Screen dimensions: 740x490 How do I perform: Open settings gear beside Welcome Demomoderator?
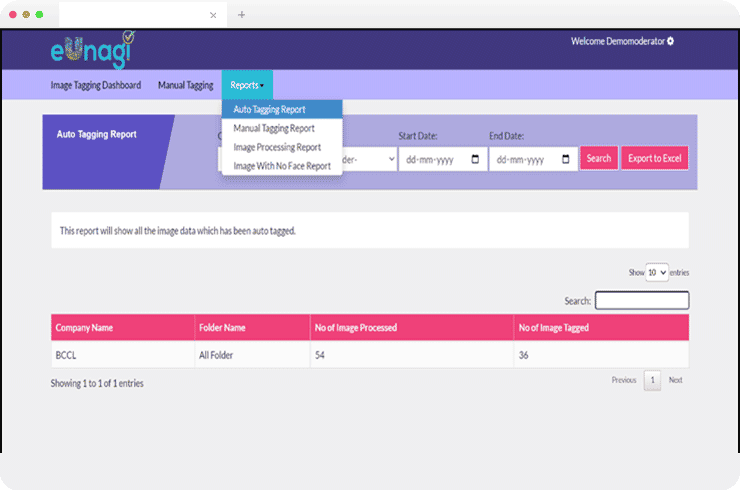670,41
